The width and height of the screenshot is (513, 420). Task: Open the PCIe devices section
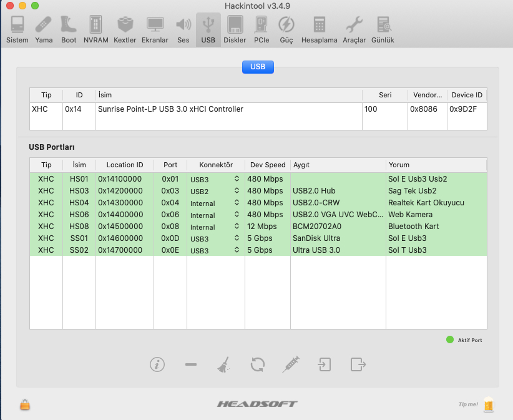pyautogui.click(x=261, y=29)
